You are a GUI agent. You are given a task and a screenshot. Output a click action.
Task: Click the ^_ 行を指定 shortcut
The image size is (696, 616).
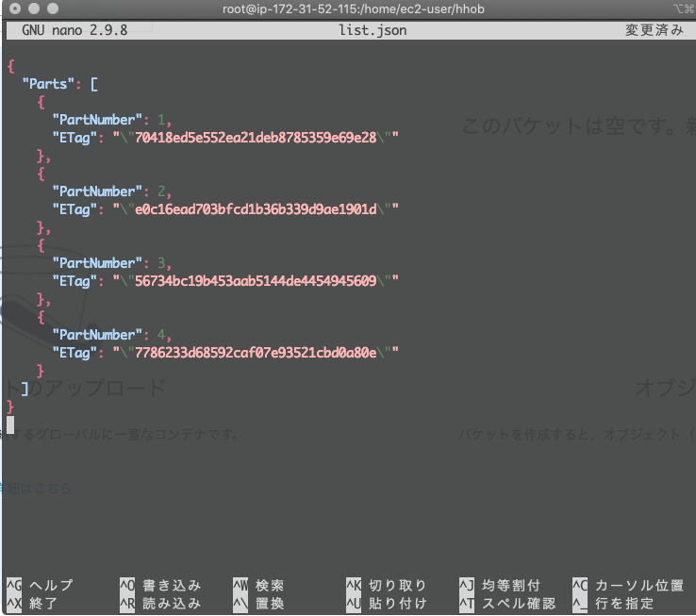pos(613,603)
